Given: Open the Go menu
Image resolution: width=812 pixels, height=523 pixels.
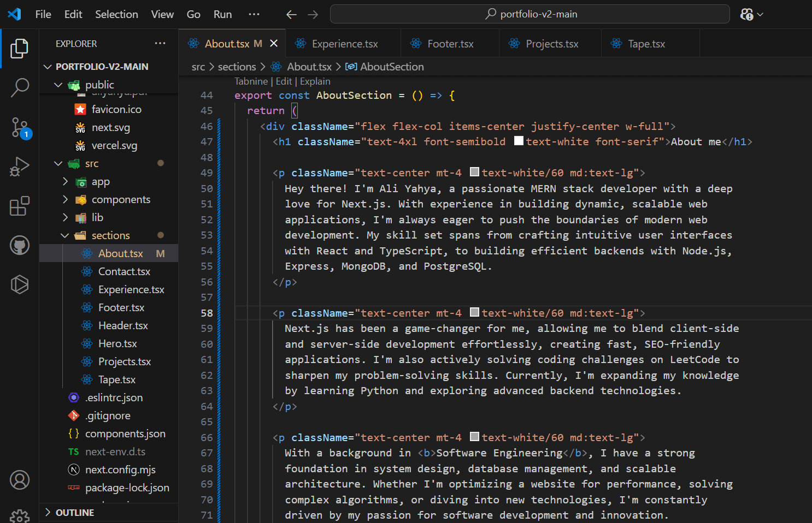Looking at the screenshot, I should click(193, 14).
